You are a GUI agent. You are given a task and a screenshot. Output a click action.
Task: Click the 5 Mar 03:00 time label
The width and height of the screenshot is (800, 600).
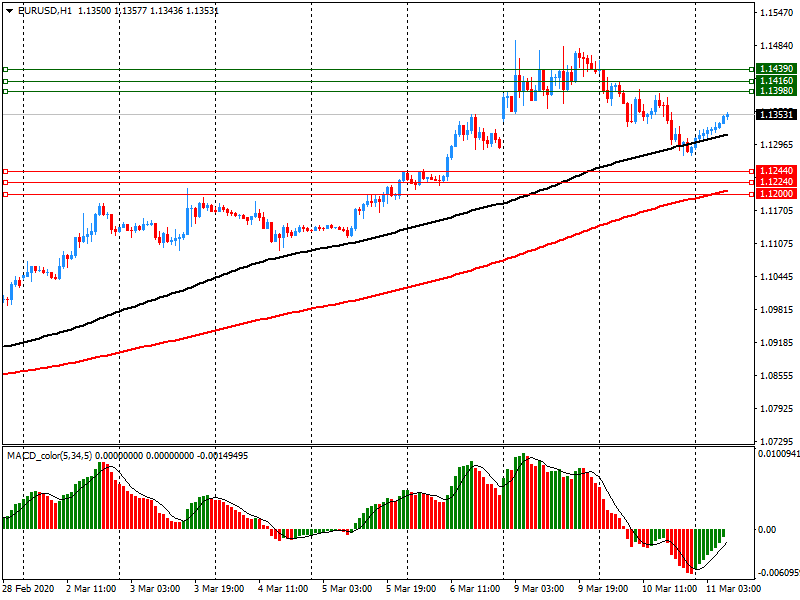(347, 589)
